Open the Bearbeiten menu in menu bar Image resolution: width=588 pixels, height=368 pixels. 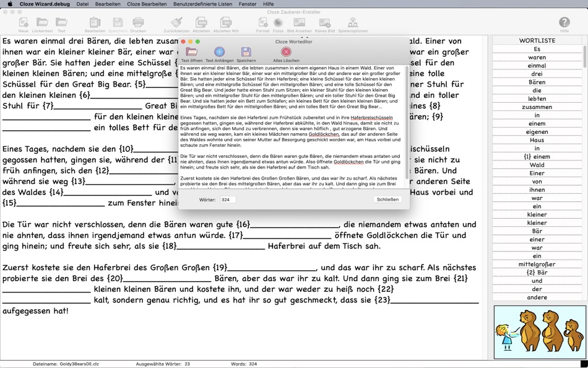coord(108,4)
